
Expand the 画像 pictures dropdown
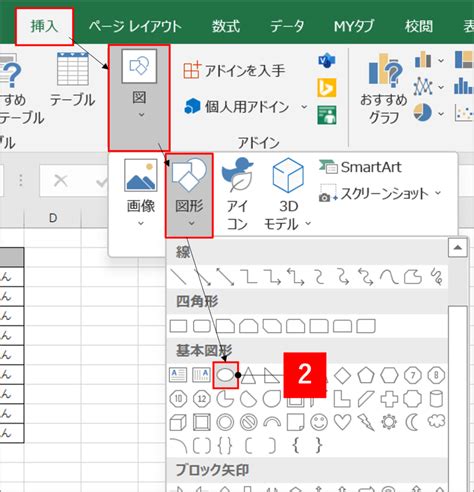(x=141, y=193)
